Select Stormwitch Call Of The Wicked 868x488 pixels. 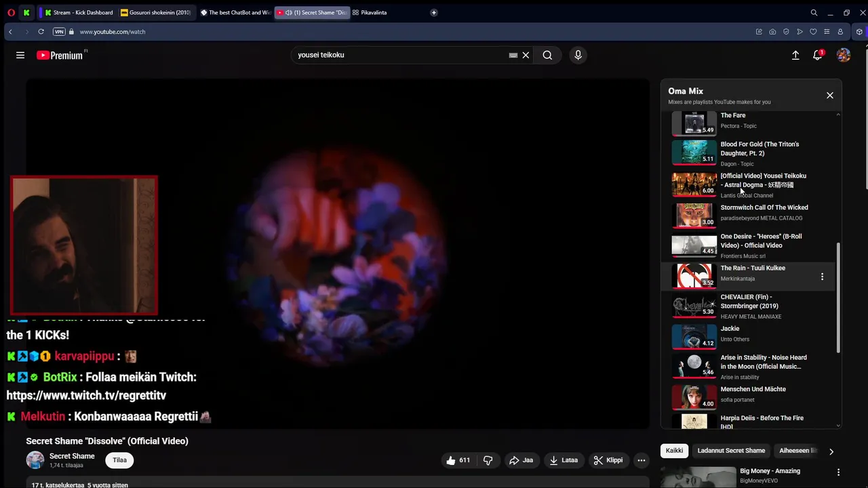[747, 215]
